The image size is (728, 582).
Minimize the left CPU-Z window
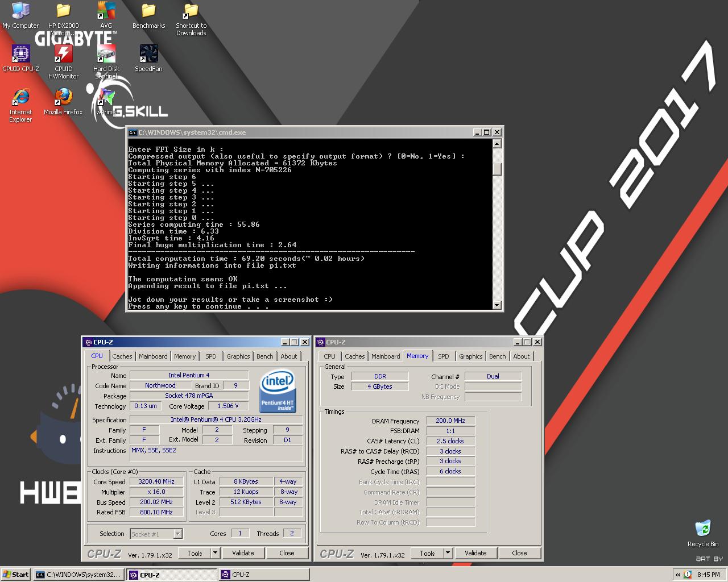pyautogui.click(x=284, y=342)
